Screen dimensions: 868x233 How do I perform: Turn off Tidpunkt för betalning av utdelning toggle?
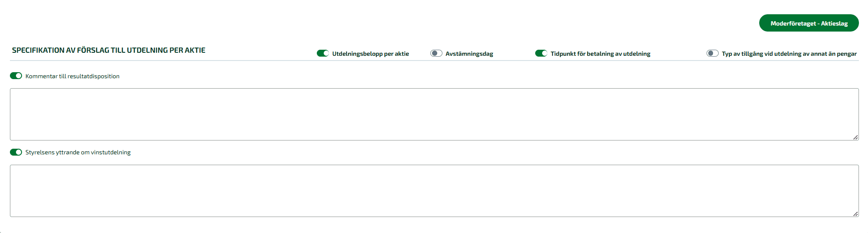(541, 53)
